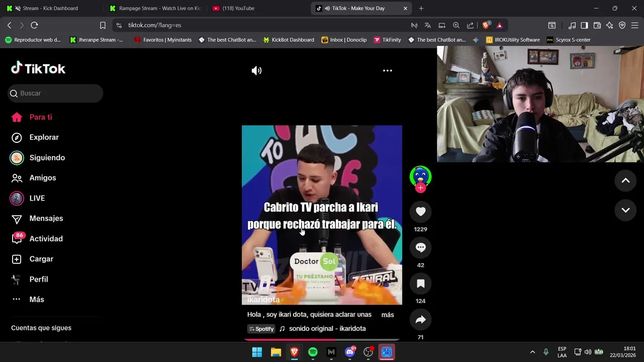Toggle the browser sidebar panel

(x=584, y=25)
